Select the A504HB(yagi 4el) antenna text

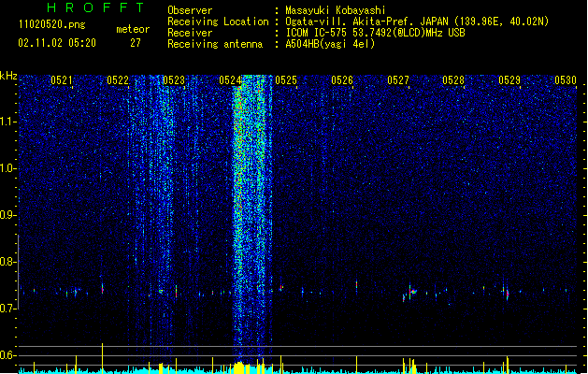coord(330,44)
